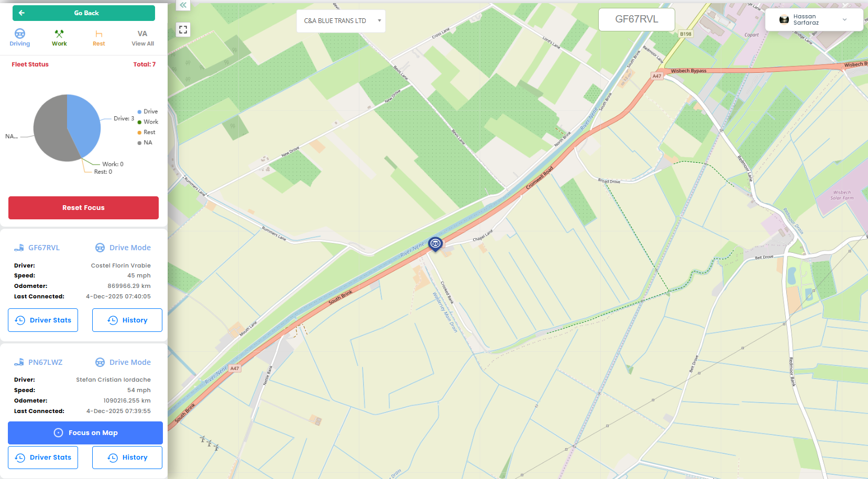Click the back arrow on Go Back

[21, 13]
